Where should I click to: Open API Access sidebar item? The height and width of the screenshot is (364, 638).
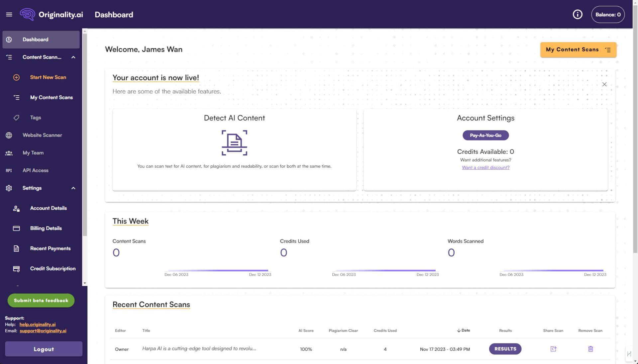(x=36, y=170)
